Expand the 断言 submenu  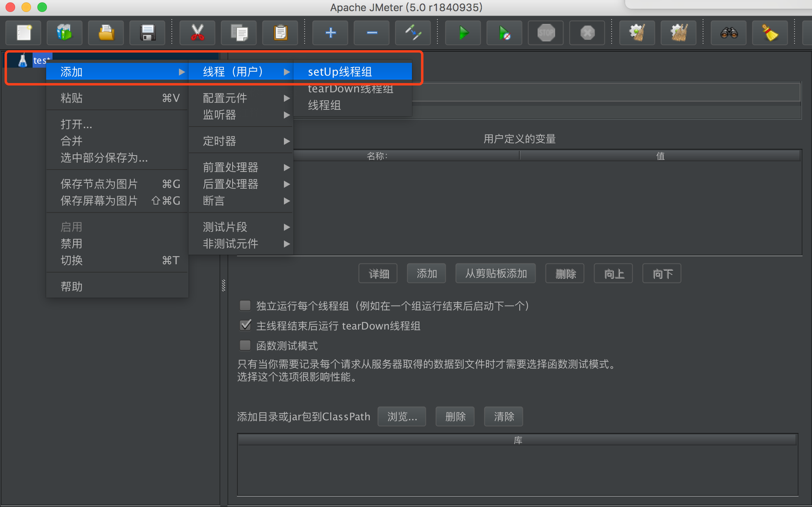[241, 201]
